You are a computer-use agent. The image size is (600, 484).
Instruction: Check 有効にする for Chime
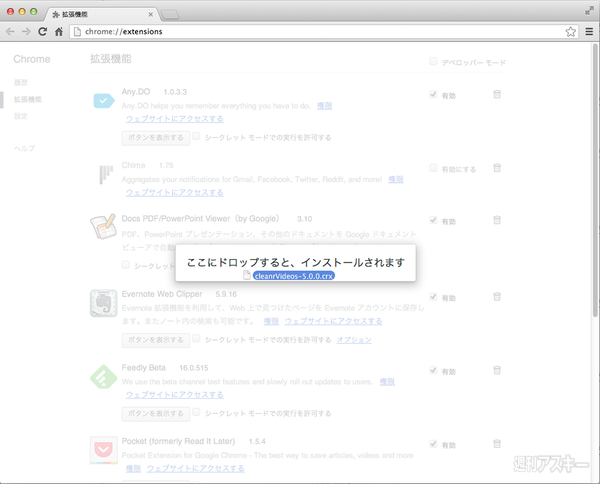click(x=433, y=168)
